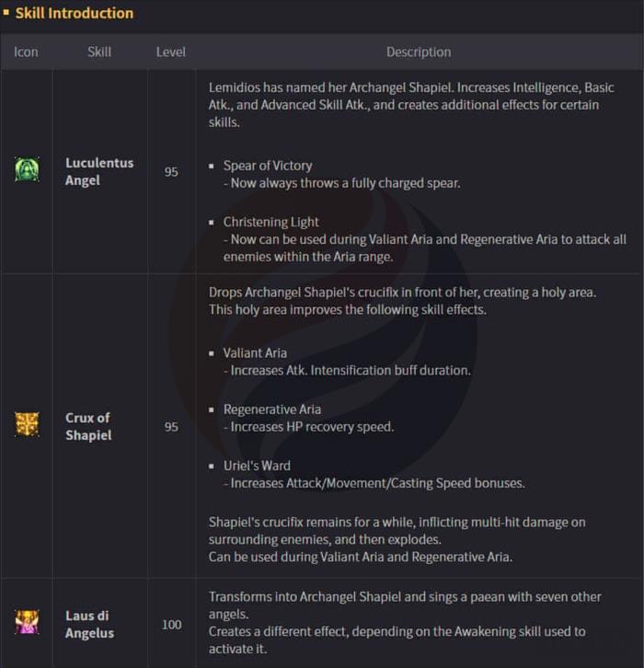This screenshot has width=644, height=668.
Task: Click the Laus di Angelus skill icon
Action: (x=27, y=623)
